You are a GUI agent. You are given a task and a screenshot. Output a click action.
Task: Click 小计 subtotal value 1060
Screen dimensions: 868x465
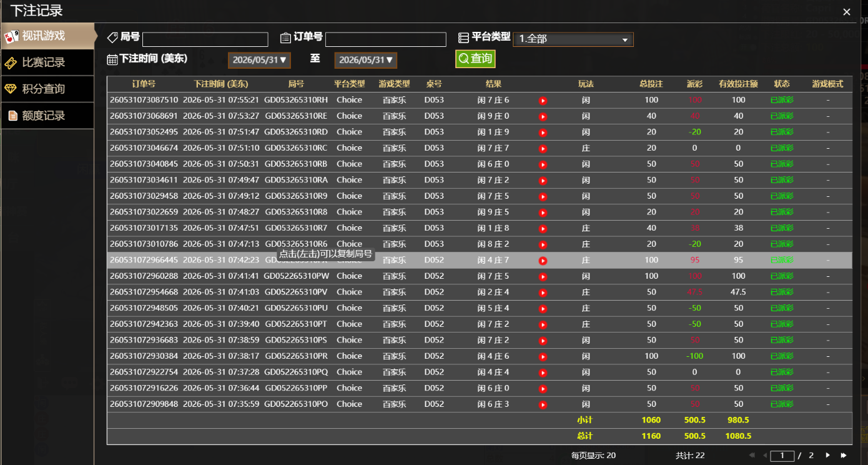pos(651,420)
